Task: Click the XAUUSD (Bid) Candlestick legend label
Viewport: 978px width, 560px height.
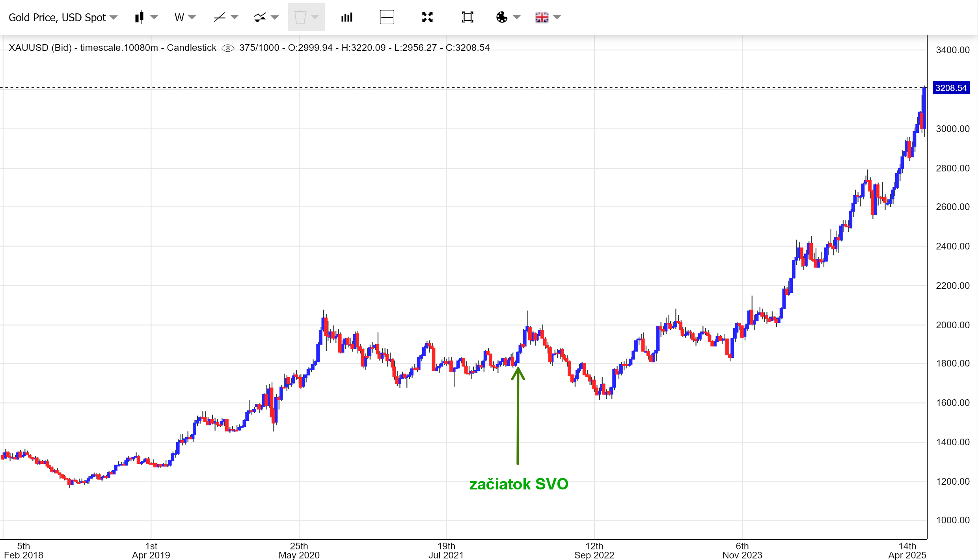Action: pos(112,48)
